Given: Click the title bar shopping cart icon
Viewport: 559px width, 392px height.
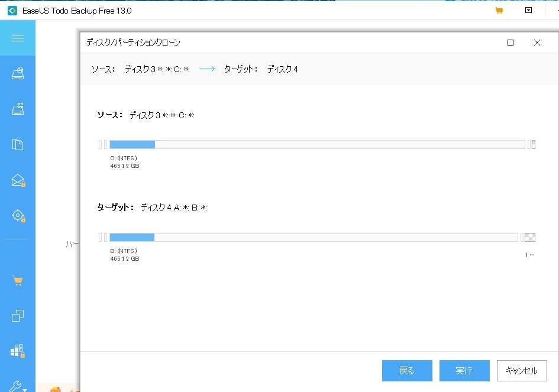Looking at the screenshot, I should 499,11.
